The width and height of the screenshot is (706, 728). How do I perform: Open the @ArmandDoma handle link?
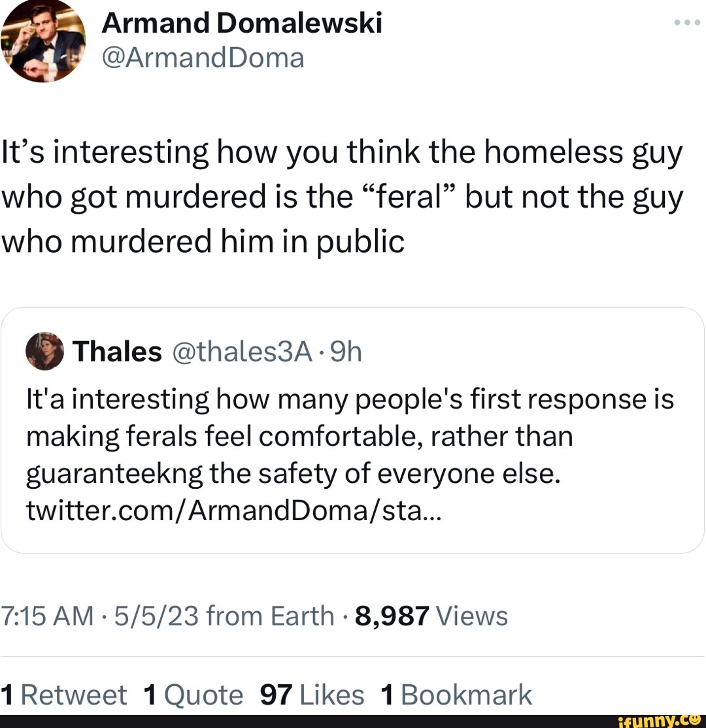[203, 58]
